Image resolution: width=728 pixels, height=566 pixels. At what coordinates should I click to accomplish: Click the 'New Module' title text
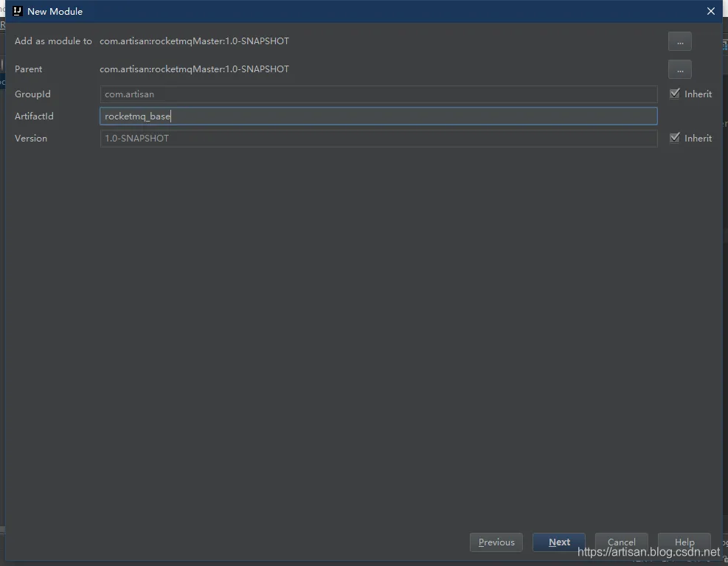pyautogui.click(x=55, y=11)
